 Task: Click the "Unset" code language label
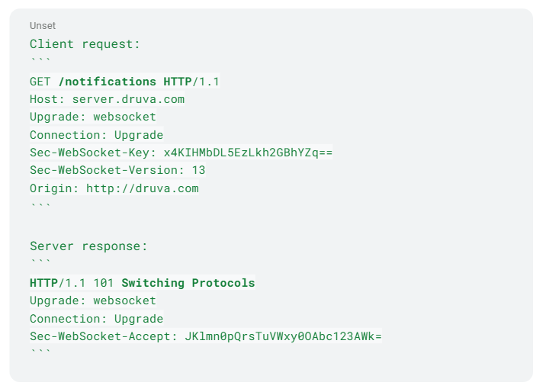[43, 26]
